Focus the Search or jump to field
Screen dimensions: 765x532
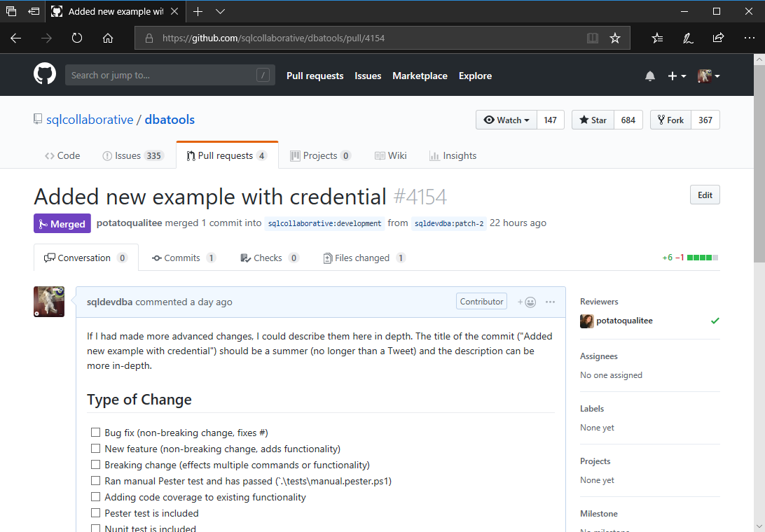(x=161, y=76)
